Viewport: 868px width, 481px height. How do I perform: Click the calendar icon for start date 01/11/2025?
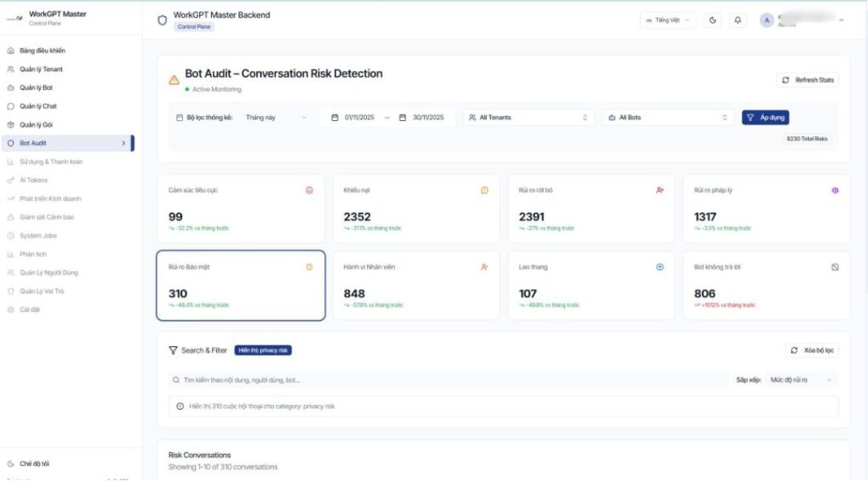pyautogui.click(x=335, y=118)
